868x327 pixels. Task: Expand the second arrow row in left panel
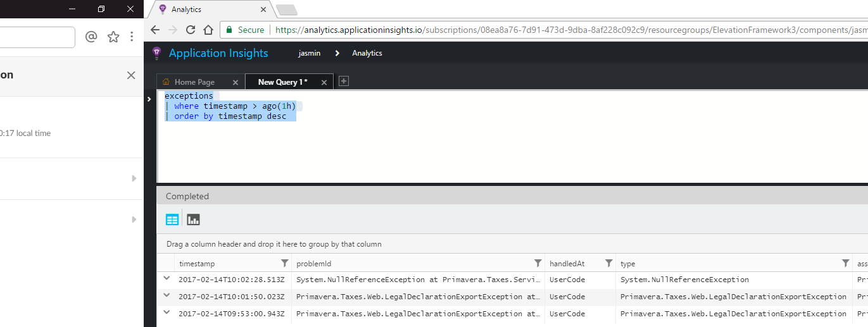[x=134, y=219]
